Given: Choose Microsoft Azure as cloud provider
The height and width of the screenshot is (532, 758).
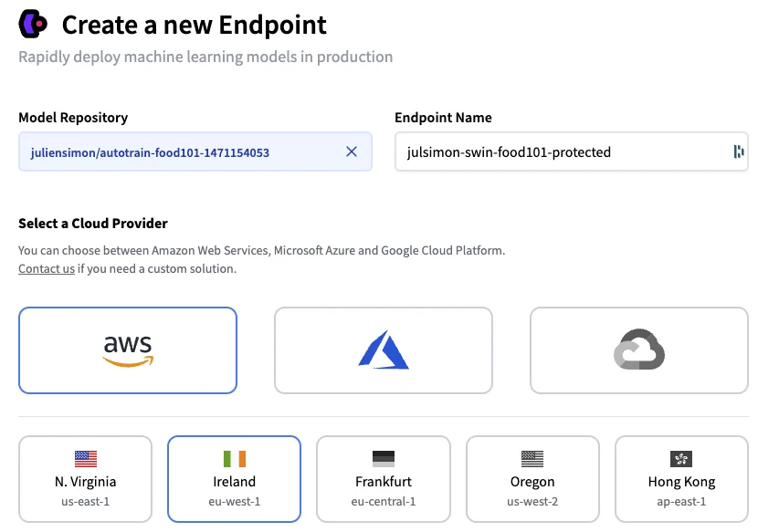Looking at the screenshot, I should [384, 350].
